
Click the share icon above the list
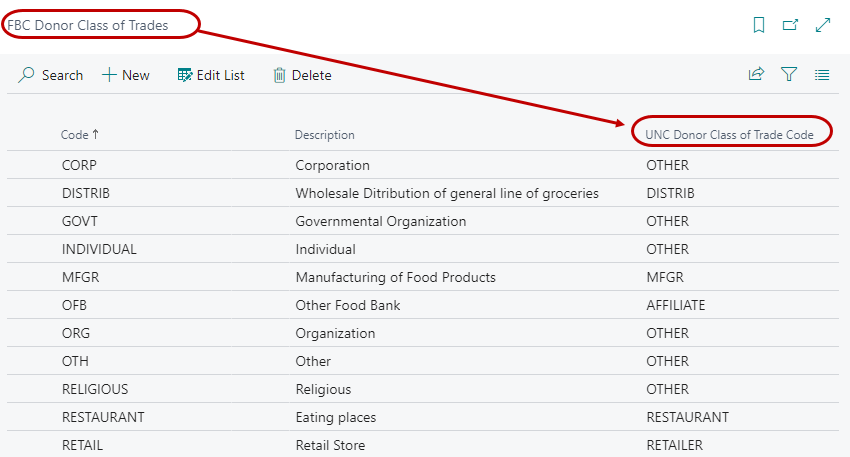pos(756,74)
